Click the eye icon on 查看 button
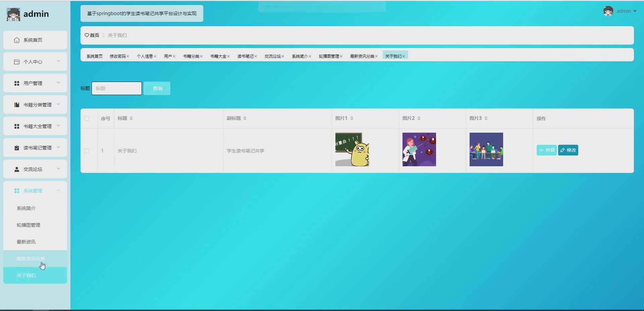This screenshot has width=644, height=311. pyautogui.click(x=542, y=150)
